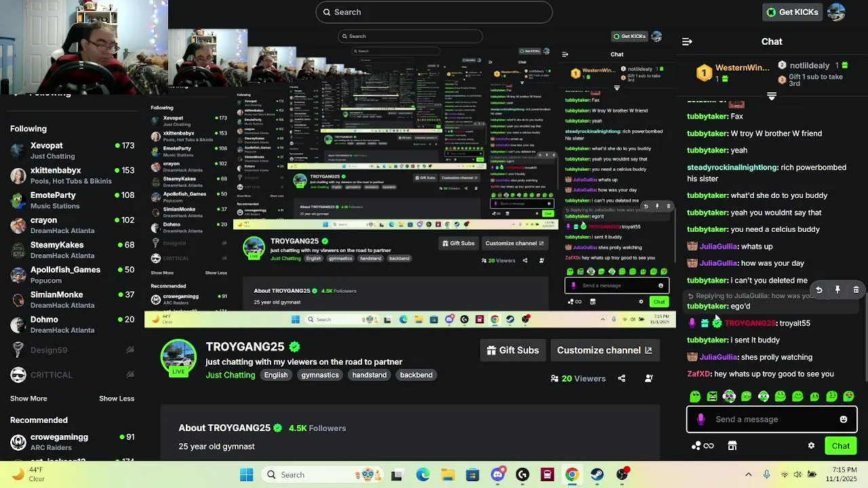Pick the purple-headphones emote in the quick row
The width and height of the screenshot is (868, 488).
(x=729, y=396)
